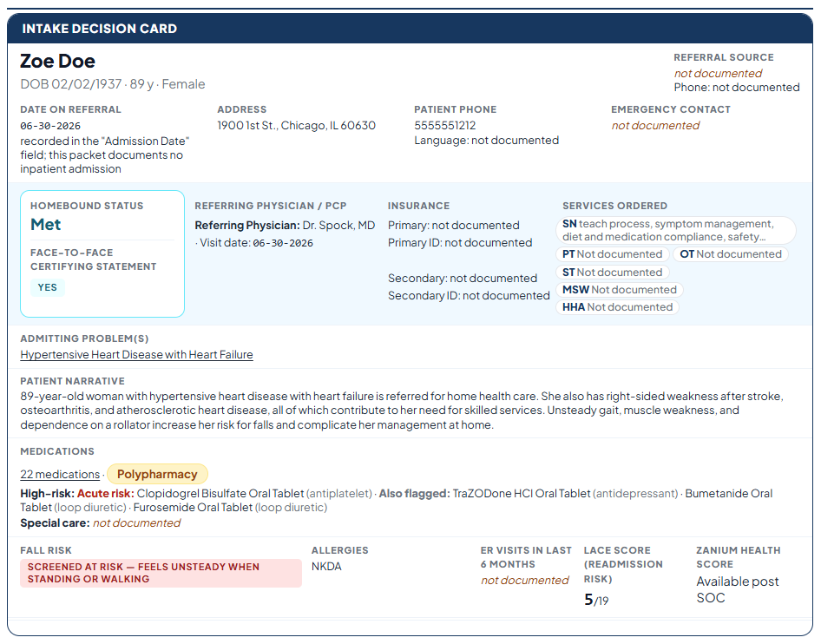Click the HHA Not documented chip
Image resolution: width=821 pixels, height=644 pixels.
[617, 307]
